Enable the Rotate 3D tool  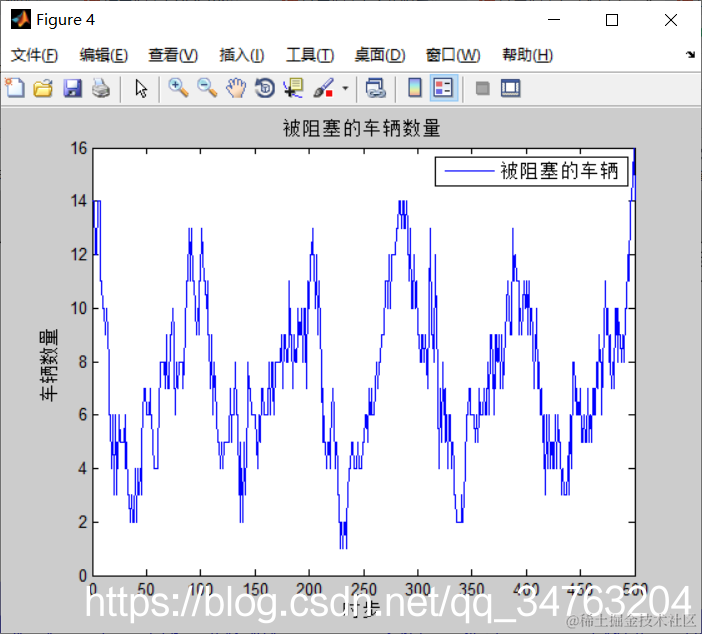coord(265,88)
